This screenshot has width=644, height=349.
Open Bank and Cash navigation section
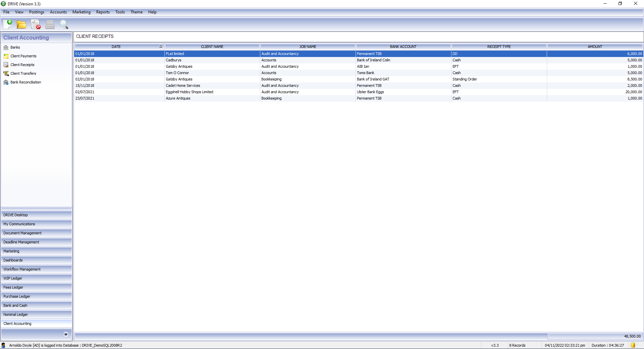click(36, 305)
